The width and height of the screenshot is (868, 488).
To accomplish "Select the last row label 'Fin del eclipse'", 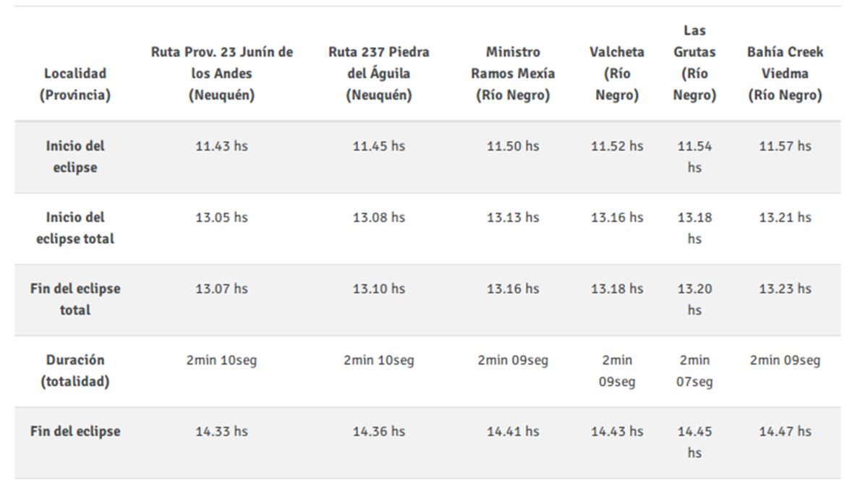I will [75, 432].
